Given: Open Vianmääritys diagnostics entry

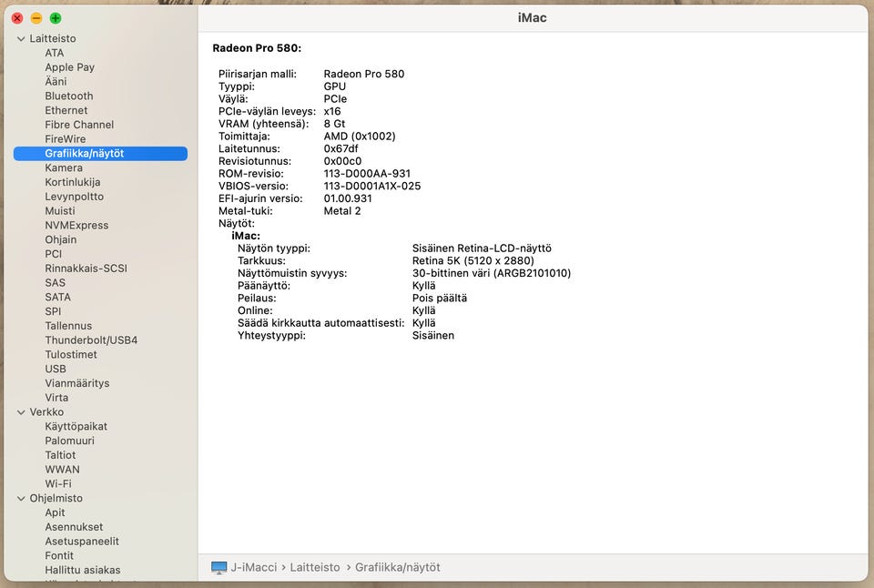Looking at the screenshot, I should pos(76,383).
